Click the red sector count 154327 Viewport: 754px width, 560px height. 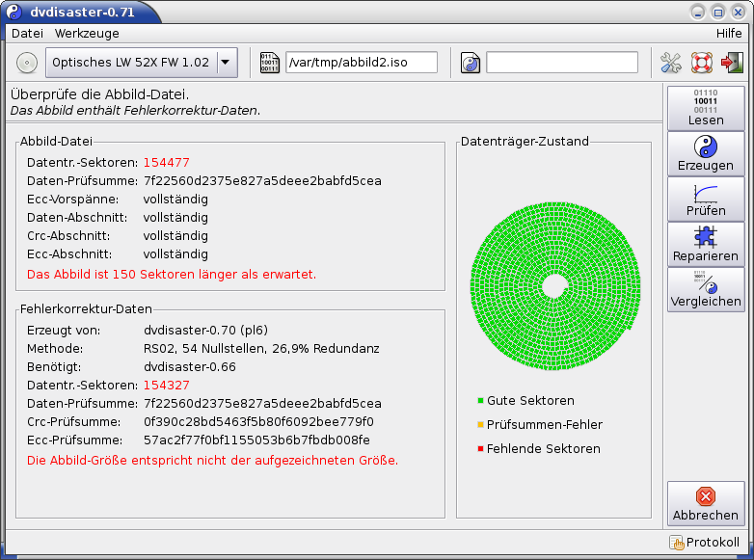[167, 385]
